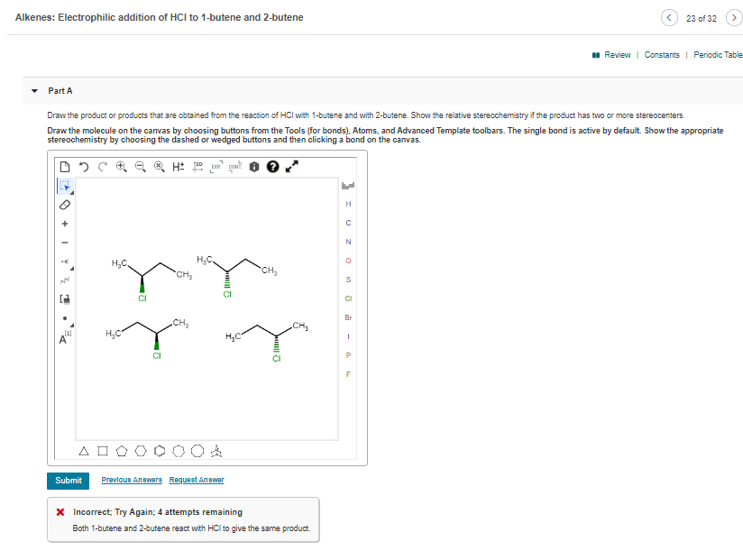743x560 pixels.
Task: Expand the editor to fullscreen
Action: point(289,166)
